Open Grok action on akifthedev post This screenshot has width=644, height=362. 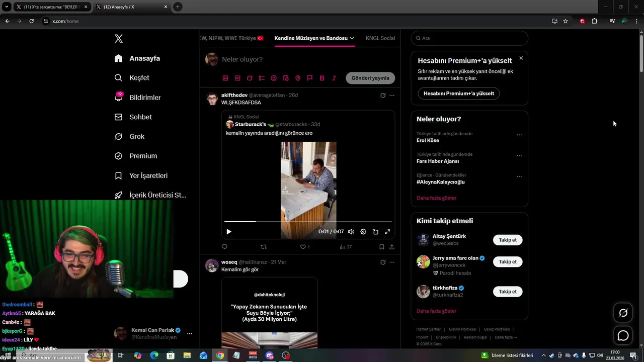point(383,95)
